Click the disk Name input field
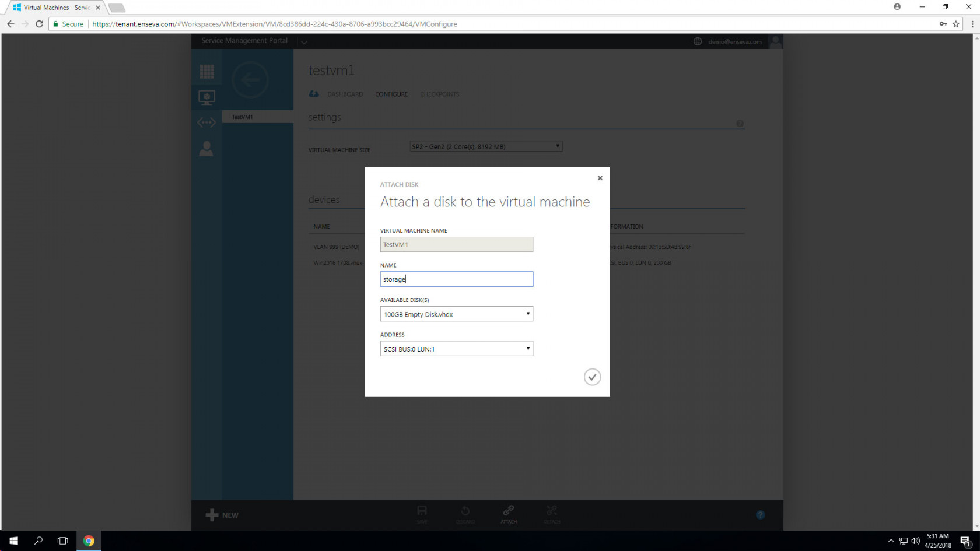980x551 pixels. coord(456,279)
